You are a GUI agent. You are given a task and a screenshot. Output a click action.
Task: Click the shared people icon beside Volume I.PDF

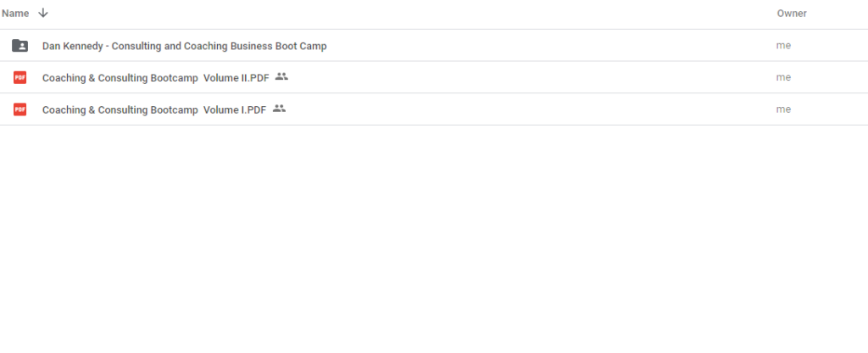pyautogui.click(x=279, y=109)
